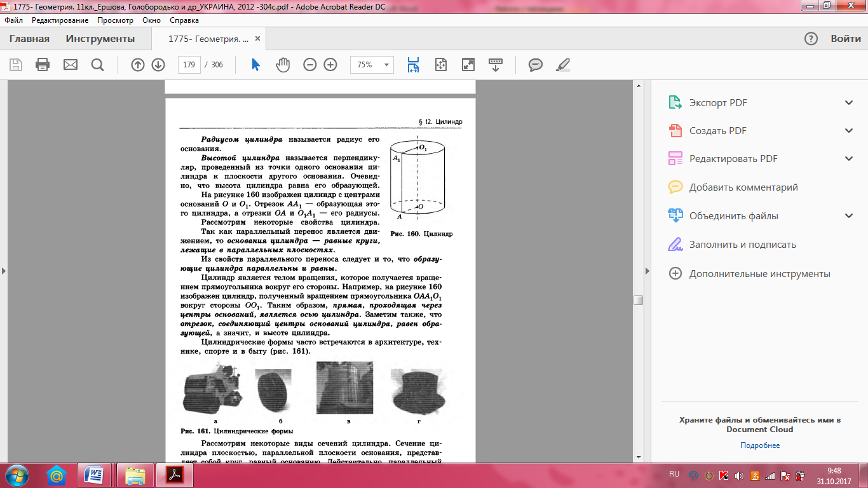Viewport: 868px width, 488px height.
Task: Follow the Подробнее link
Action: point(759,445)
